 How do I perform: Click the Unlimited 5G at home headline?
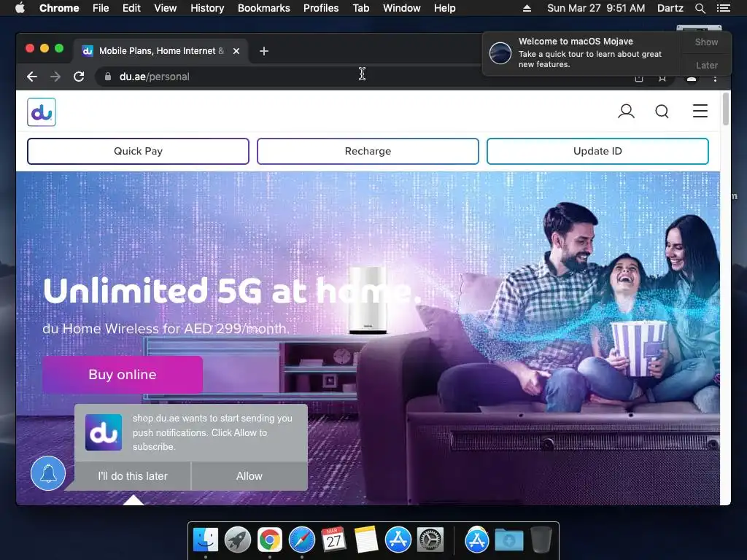(x=232, y=291)
